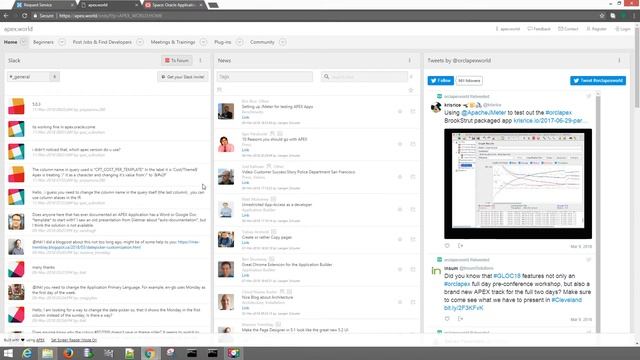Click the News search field
640x360 pixels.
click(364, 77)
